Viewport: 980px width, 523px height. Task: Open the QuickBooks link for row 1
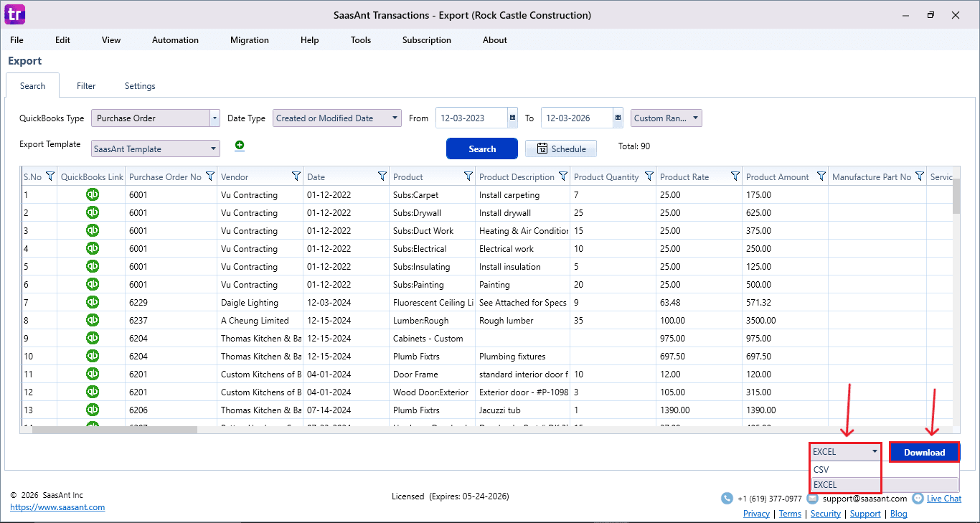[x=91, y=194]
